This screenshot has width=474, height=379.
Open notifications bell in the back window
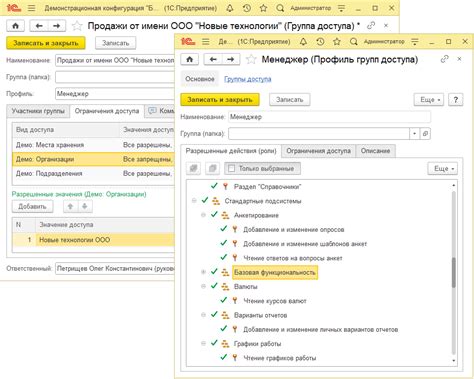[x=230, y=8]
